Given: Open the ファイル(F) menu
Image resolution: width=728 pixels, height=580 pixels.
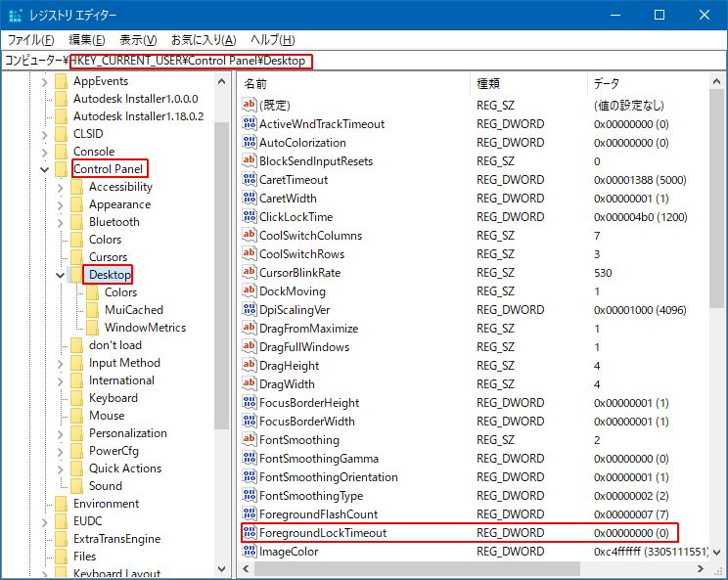Looking at the screenshot, I should (31, 40).
